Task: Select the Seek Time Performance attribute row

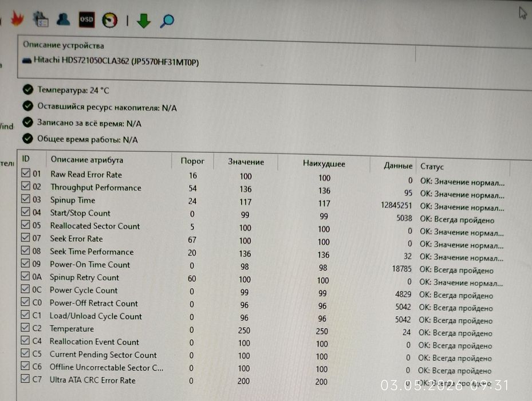Action: pyautogui.click(x=263, y=254)
